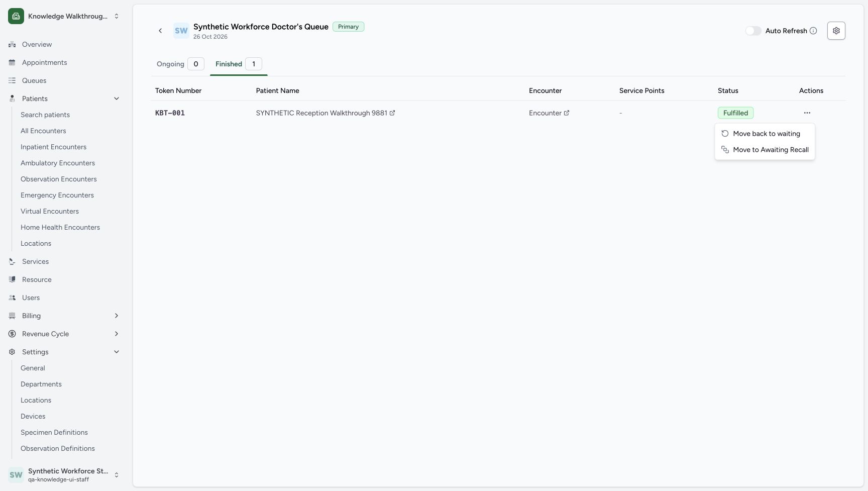Open Emergency Encounters
868x491 pixels.
57,195
